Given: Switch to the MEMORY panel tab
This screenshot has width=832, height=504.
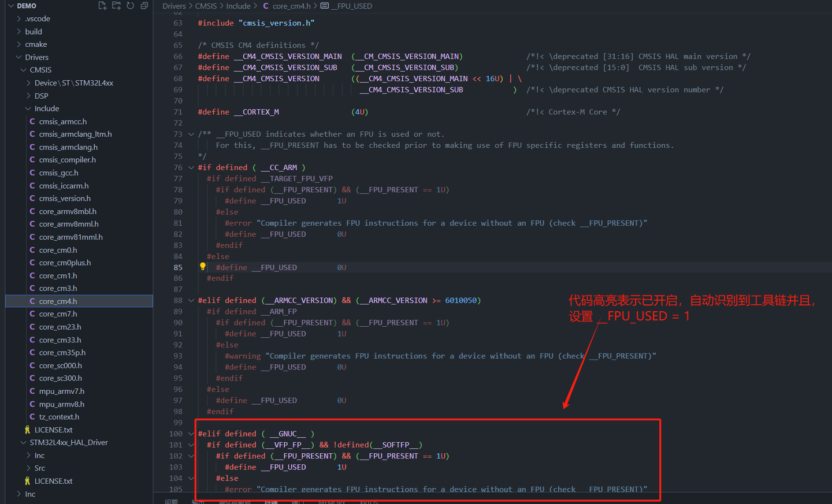Looking at the screenshot, I should click(x=332, y=502).
